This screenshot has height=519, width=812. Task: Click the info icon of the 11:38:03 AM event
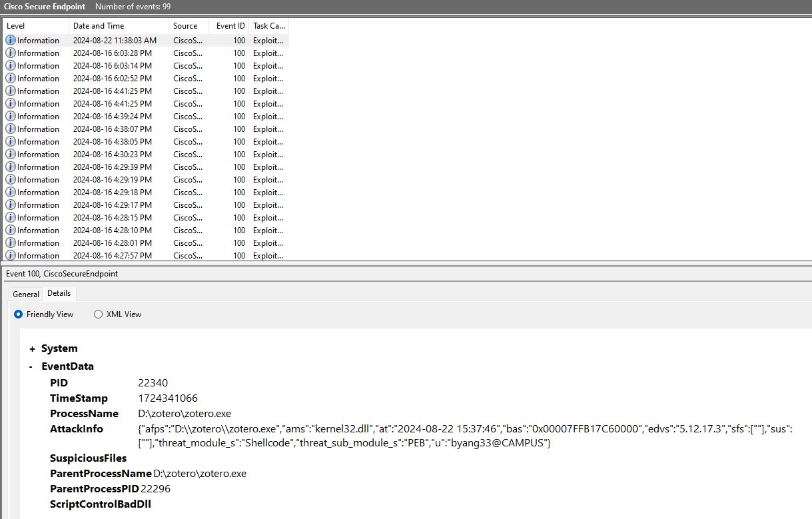11,41
